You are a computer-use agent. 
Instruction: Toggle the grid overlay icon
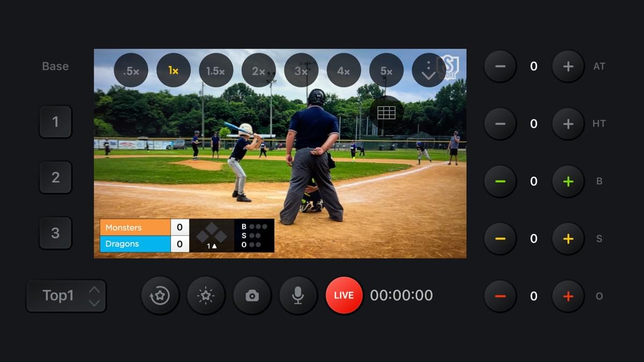point(386,113)
